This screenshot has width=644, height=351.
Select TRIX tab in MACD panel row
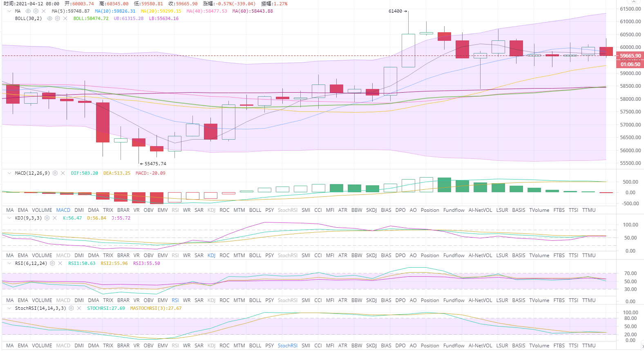(108, 210)
